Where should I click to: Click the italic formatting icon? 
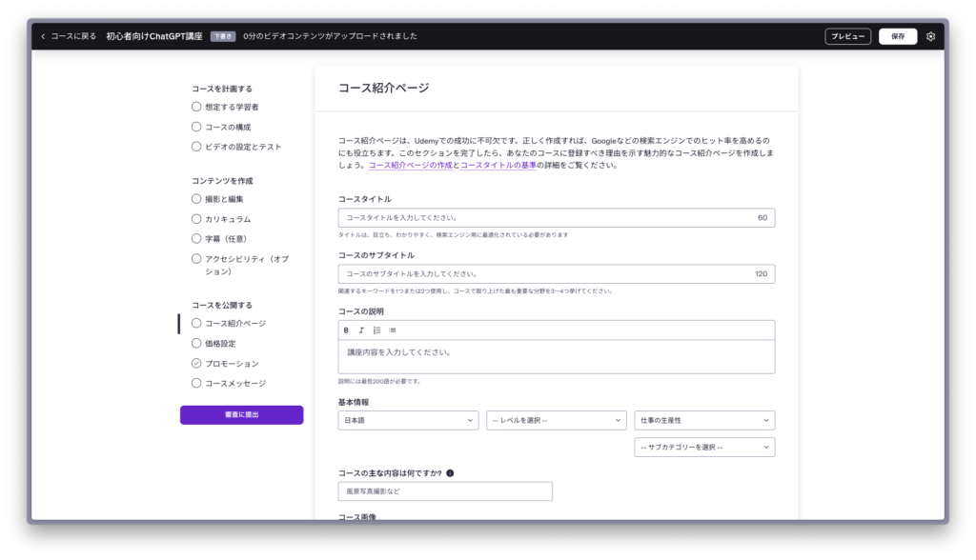[361, 330]
